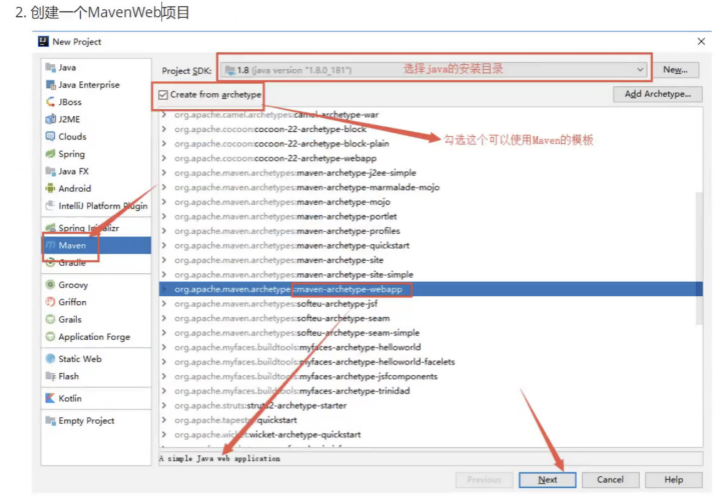
Task: Expand the selected maven-archetype-webapp node
Action: tap(164, 289)
